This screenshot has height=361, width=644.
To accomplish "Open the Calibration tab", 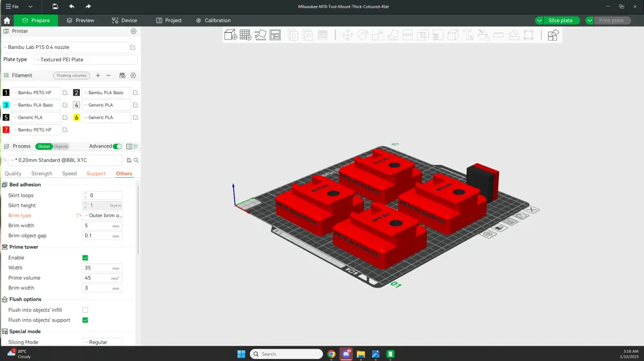I will coord(213,20).
